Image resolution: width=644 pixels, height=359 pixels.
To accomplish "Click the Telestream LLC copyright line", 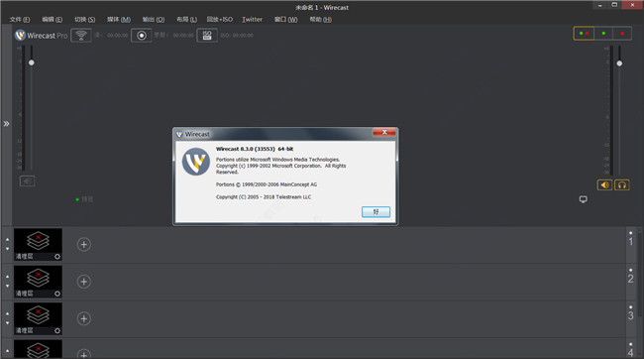I will [x=264, y=197].
